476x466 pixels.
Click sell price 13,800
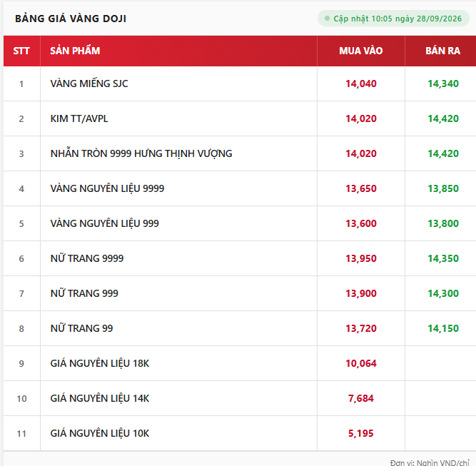coord(443,223)
